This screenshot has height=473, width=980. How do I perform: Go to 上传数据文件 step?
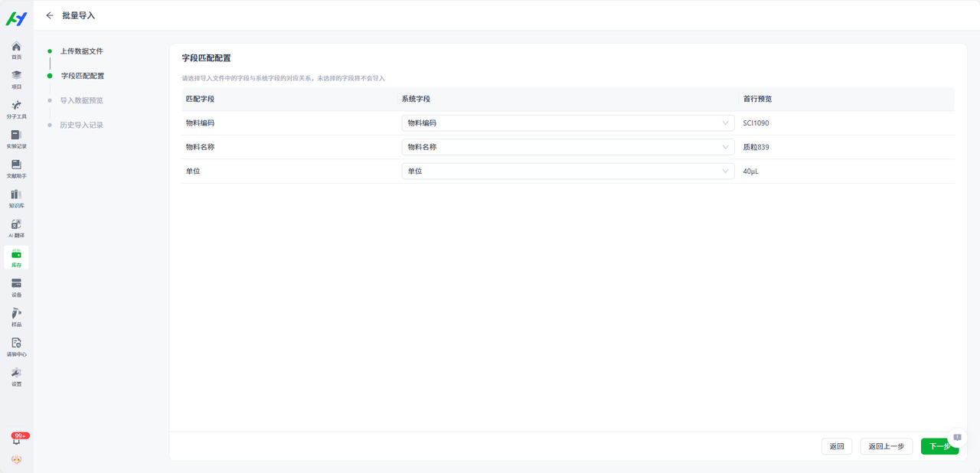tap(81, 51)
